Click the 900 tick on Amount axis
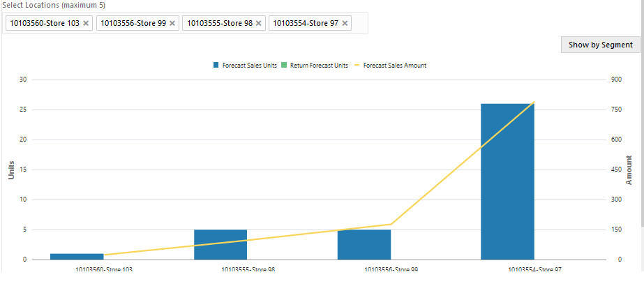 click(617, 80)
